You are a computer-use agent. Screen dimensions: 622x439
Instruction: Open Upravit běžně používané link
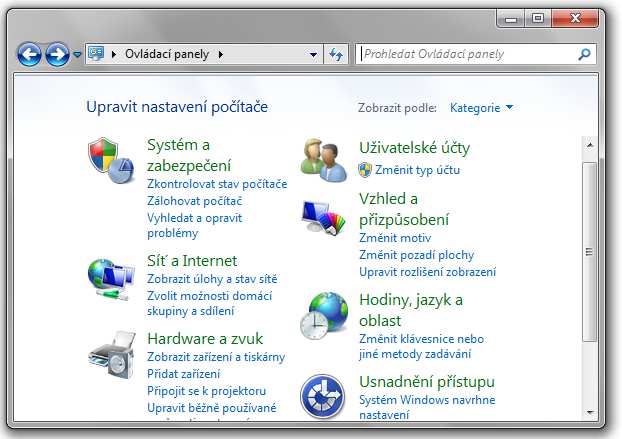[x=211, y=408]
